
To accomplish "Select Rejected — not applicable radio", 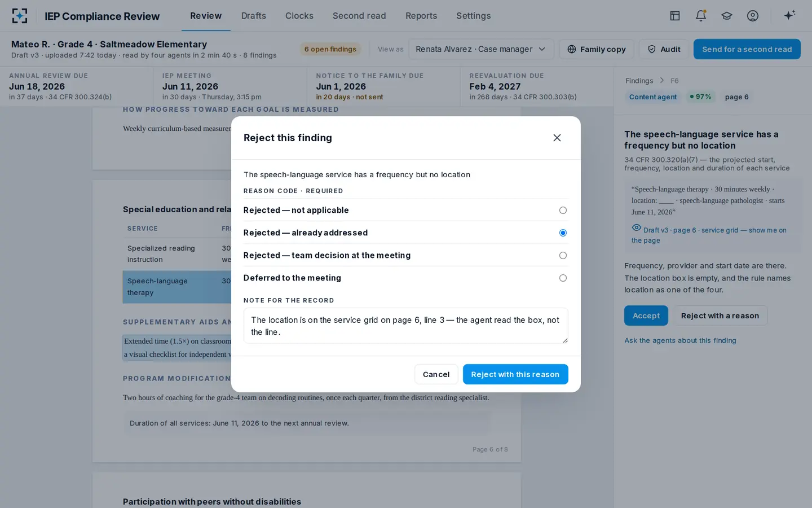I will point(563,210).
